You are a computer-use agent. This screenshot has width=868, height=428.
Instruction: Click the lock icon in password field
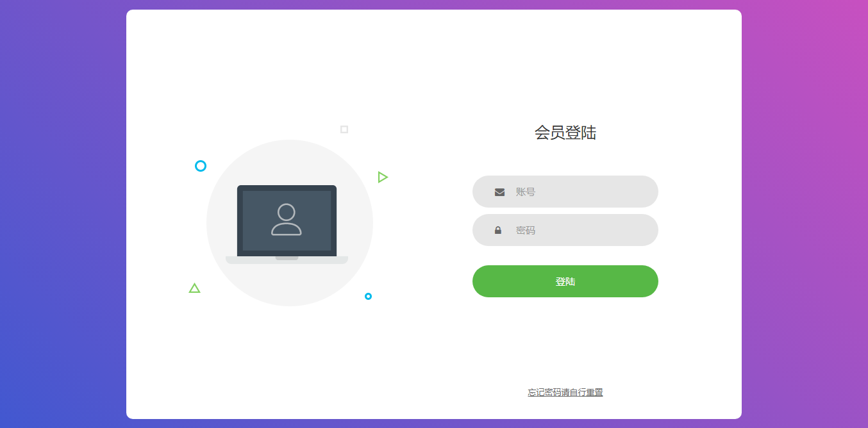click(x=498, y=231)
